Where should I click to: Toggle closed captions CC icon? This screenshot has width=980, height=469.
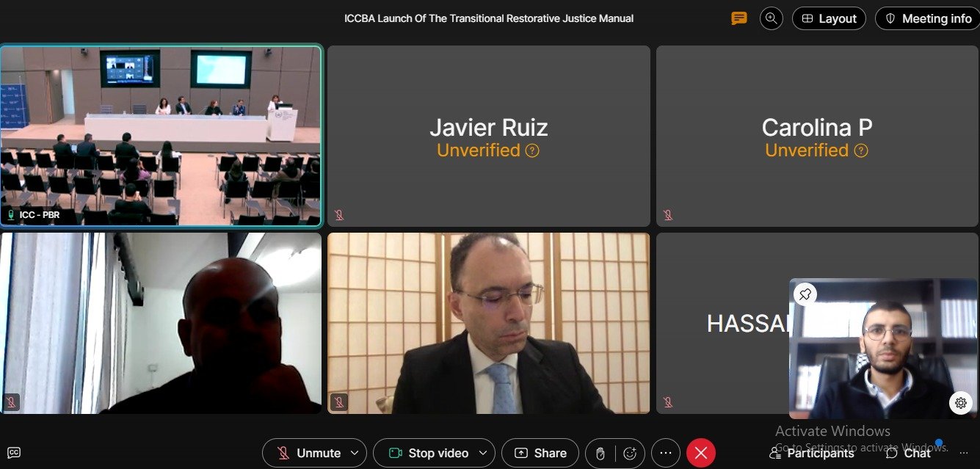(14, 453)
